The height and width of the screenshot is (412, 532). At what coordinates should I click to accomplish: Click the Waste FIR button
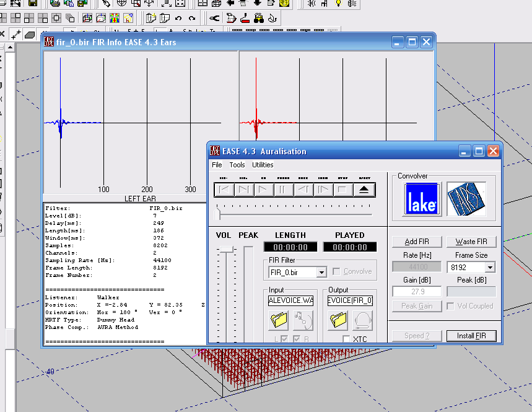click(471, 242)
